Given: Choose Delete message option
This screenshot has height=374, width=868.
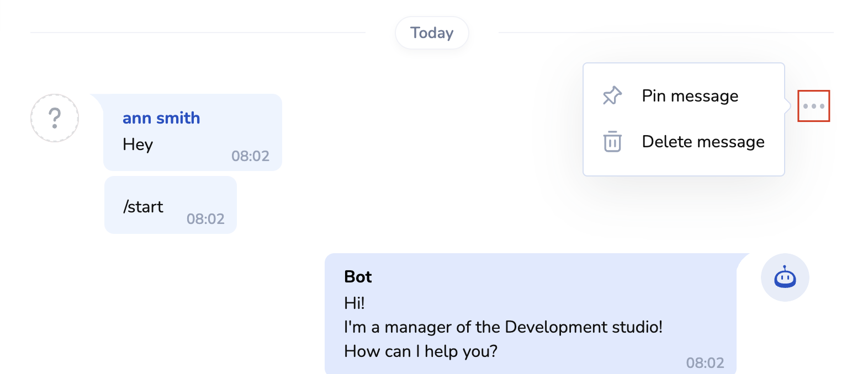Looking at the screenshot, I should click(x=703, y=142).
